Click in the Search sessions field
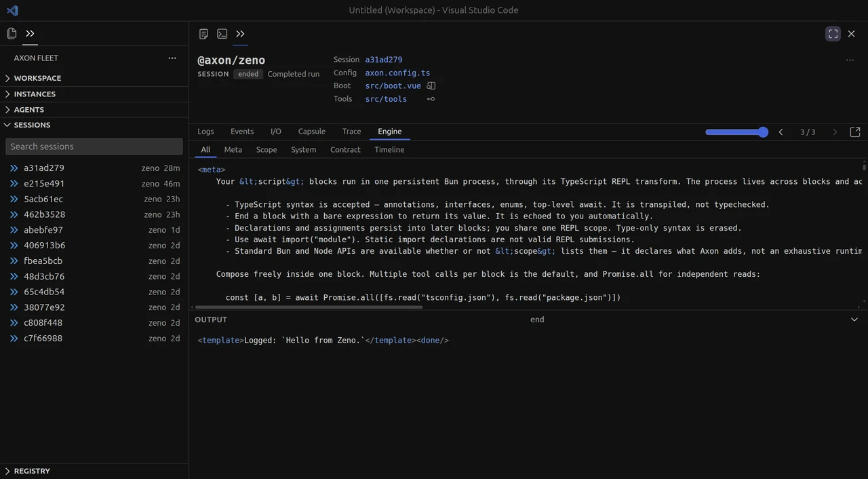The width and height of the screenshot is (868, 479). point(94,147)
